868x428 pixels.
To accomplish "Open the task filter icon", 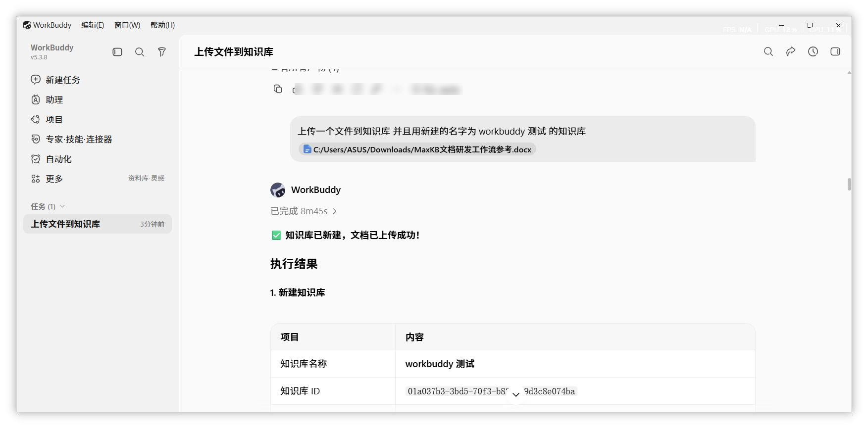I will point(162,52).
